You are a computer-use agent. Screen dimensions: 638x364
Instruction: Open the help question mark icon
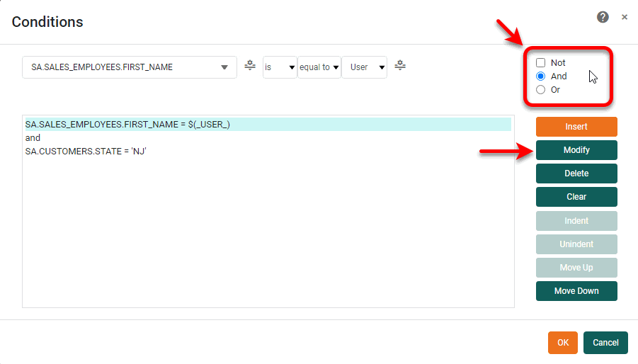(x=603, y=17)
